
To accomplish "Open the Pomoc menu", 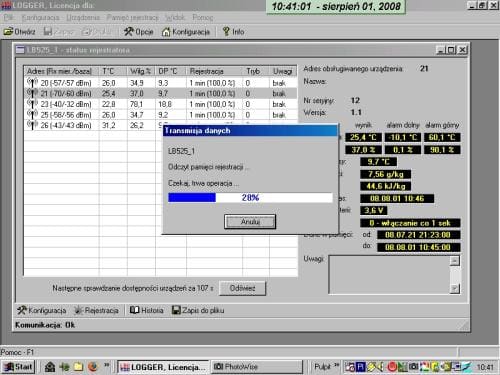I will pyautogui.click(x=202, y=17).
